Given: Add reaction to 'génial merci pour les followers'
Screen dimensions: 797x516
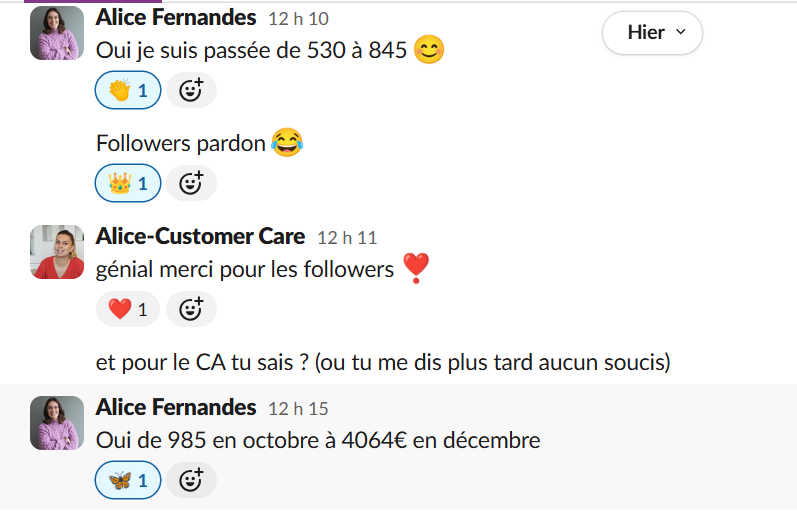Looking at the screenshot, I should pos(191,309).
